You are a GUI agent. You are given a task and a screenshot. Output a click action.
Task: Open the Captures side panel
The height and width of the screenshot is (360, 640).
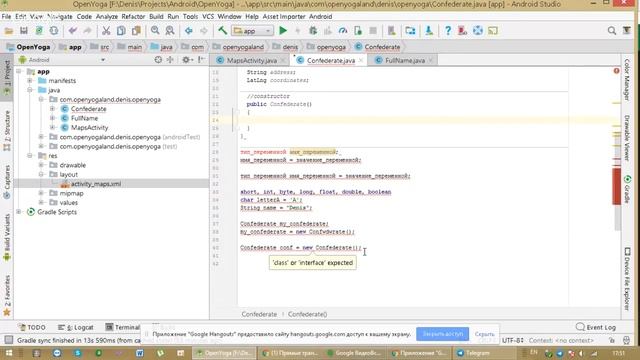(7, 182)
